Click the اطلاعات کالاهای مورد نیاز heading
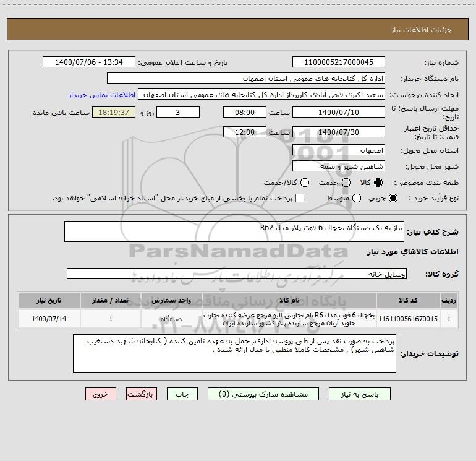 click(x=412, y=252)
